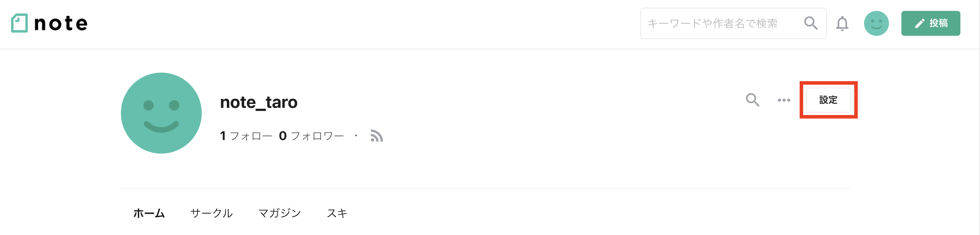Select the スキ tab
980x235 pixels.
[x=337, y=213]
